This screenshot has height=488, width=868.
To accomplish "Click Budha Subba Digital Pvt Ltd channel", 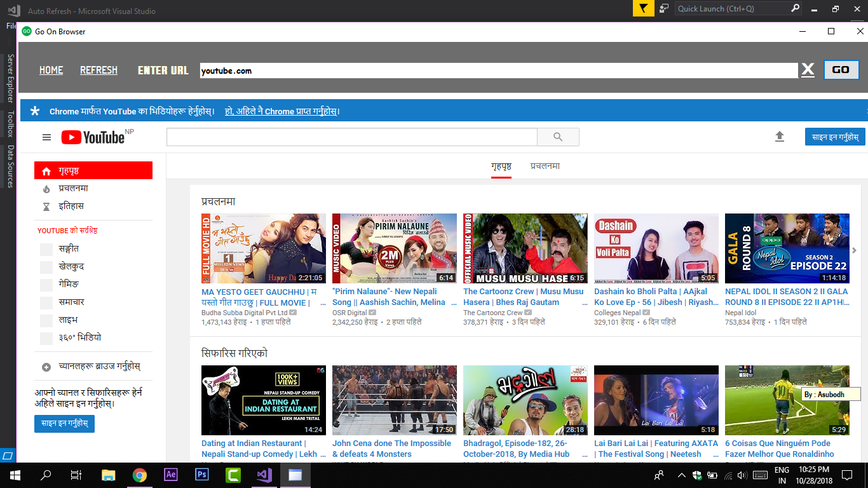I will pyautogui.click(x=245, y=313).
